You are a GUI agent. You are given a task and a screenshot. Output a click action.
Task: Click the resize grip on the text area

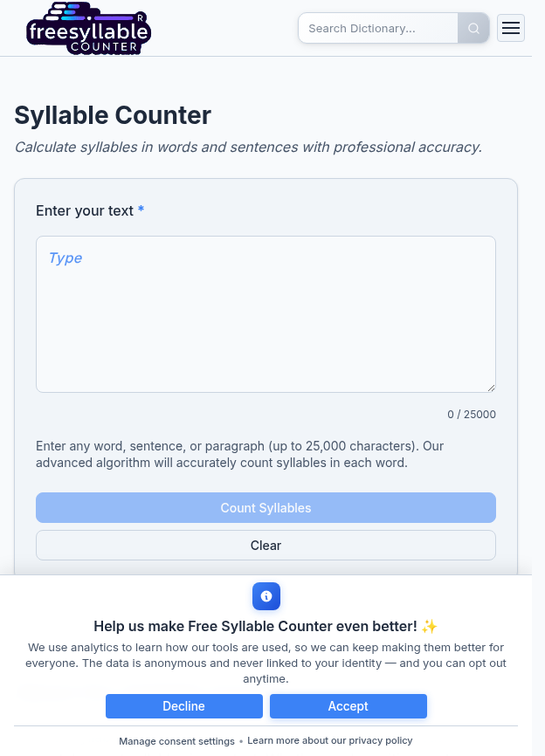491,388
